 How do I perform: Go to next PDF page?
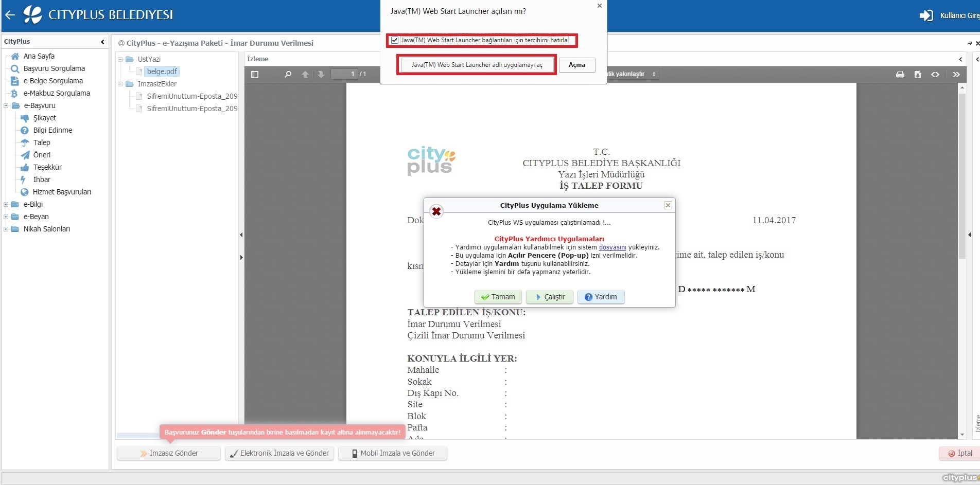[x=321, y=74]
